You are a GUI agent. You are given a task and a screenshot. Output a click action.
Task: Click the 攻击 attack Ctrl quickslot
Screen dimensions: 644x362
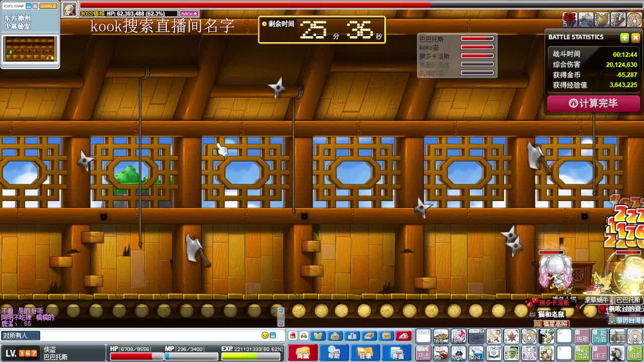click(x=424, y=352)
